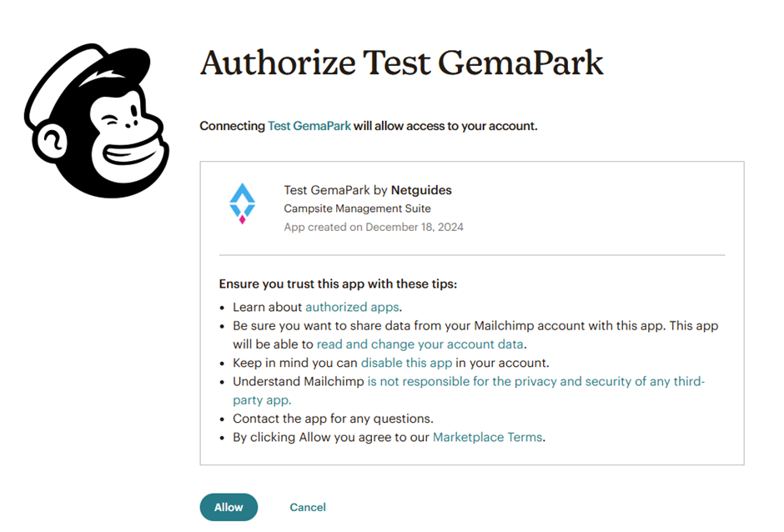Click the 'disable this app' link
The height and width of the screenshot is (532, 784).
406,363
